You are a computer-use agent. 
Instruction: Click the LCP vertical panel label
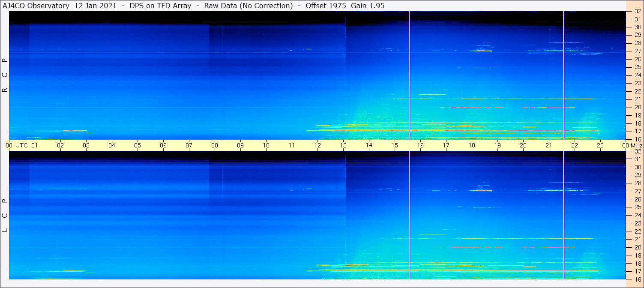pos(5,215)
